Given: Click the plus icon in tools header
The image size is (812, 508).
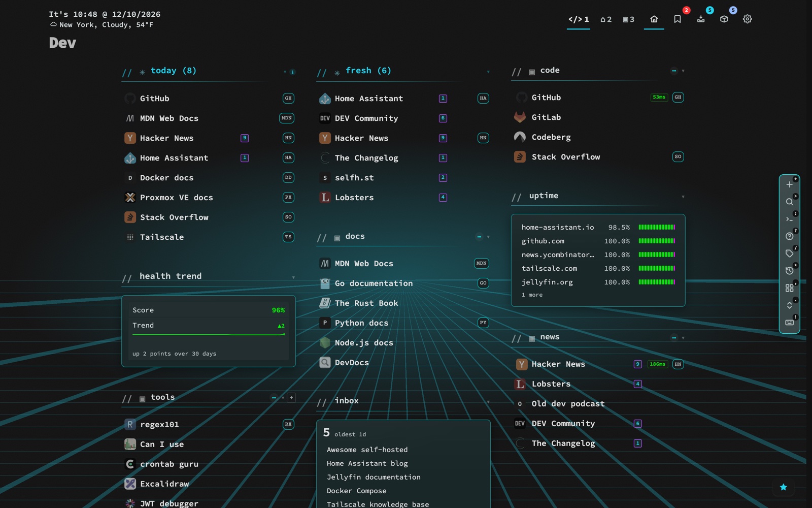Looking at the screenshot, I should [x=291, y=398].
